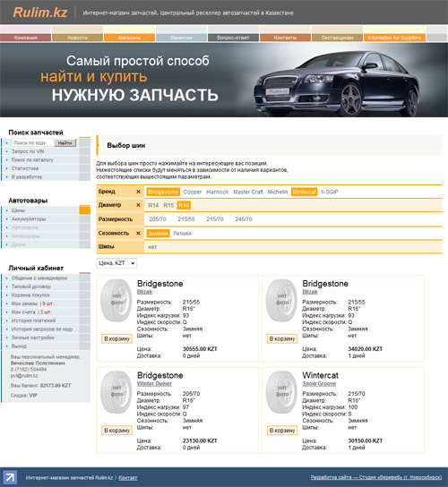Open Мои счета link

[23, 312]
